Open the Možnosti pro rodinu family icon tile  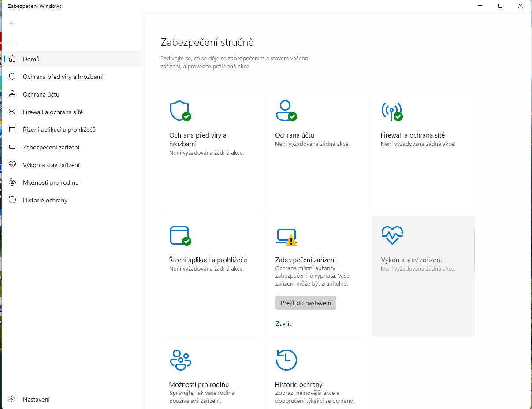coord(180,360)
